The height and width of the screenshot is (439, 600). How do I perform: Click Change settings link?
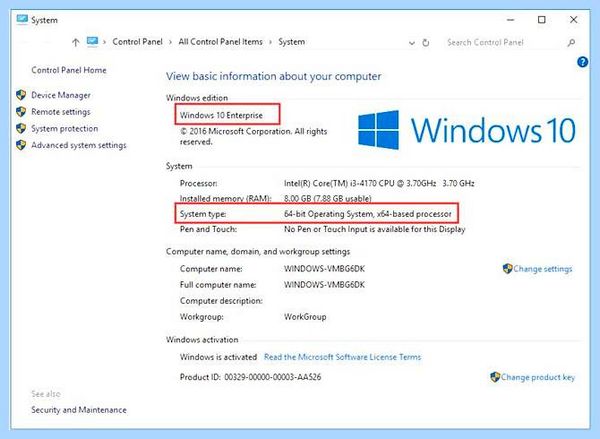tap(543, 269)
